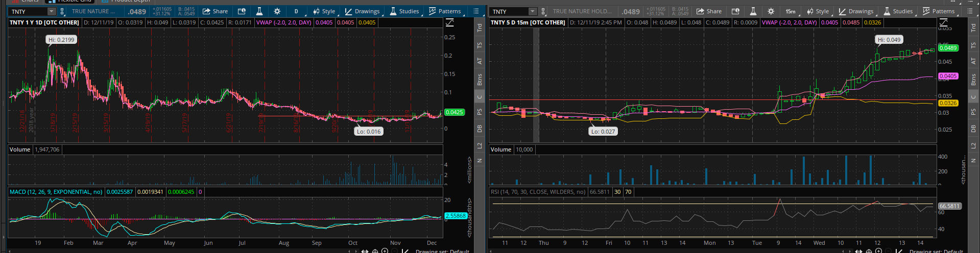Click the TNTY symbol input in left chart
This screenshot has height=253, width=980.
point(28,11)
